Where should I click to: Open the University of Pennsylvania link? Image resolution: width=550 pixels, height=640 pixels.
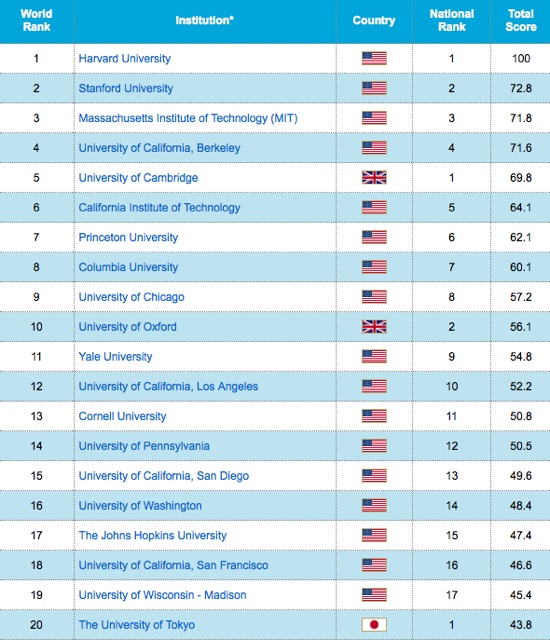[144, 446]
